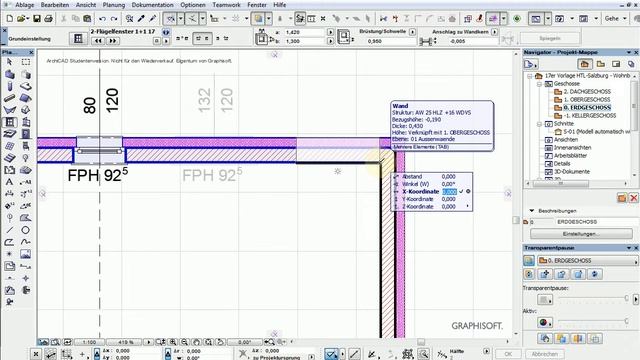640x360 pixels.
Task: Toggle the suspend groups button in toolbar
Action: click(x=300, y=19)
